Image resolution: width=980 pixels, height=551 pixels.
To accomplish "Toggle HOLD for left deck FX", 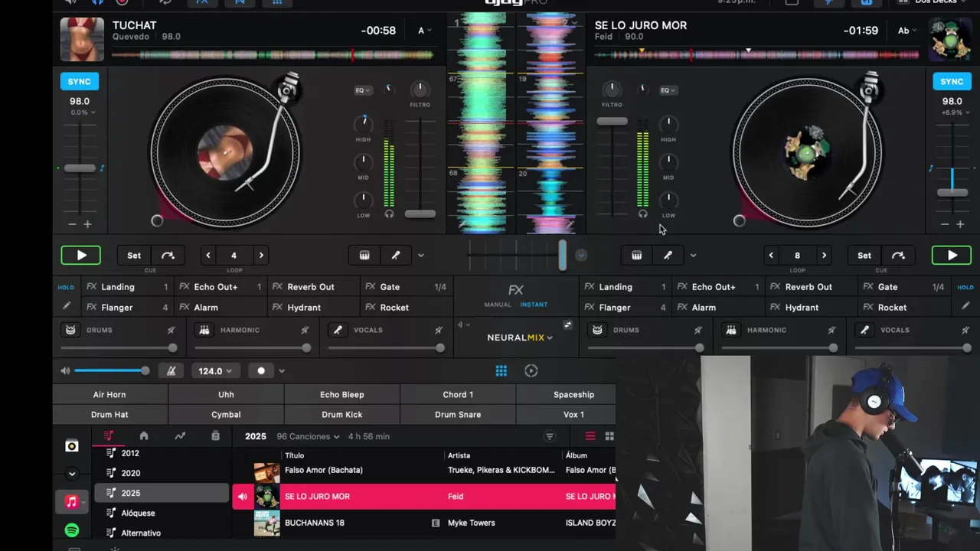I will point(66,287).
